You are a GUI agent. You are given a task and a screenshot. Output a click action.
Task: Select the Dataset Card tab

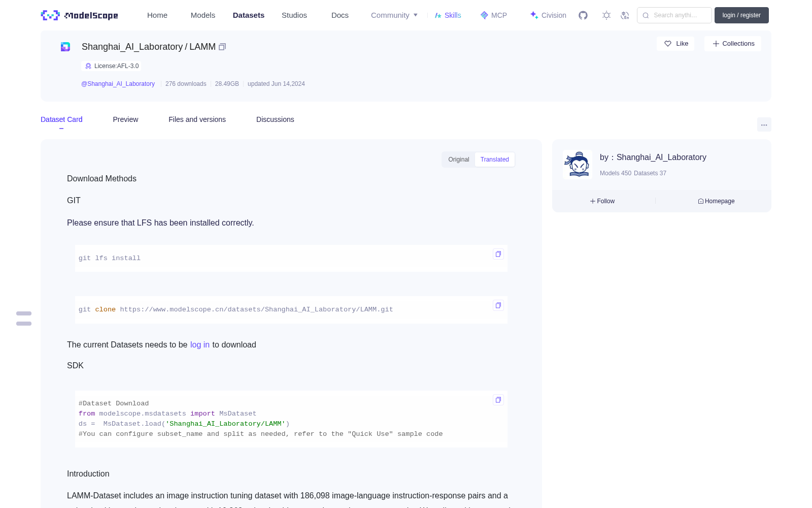click(x=61, y=119)
